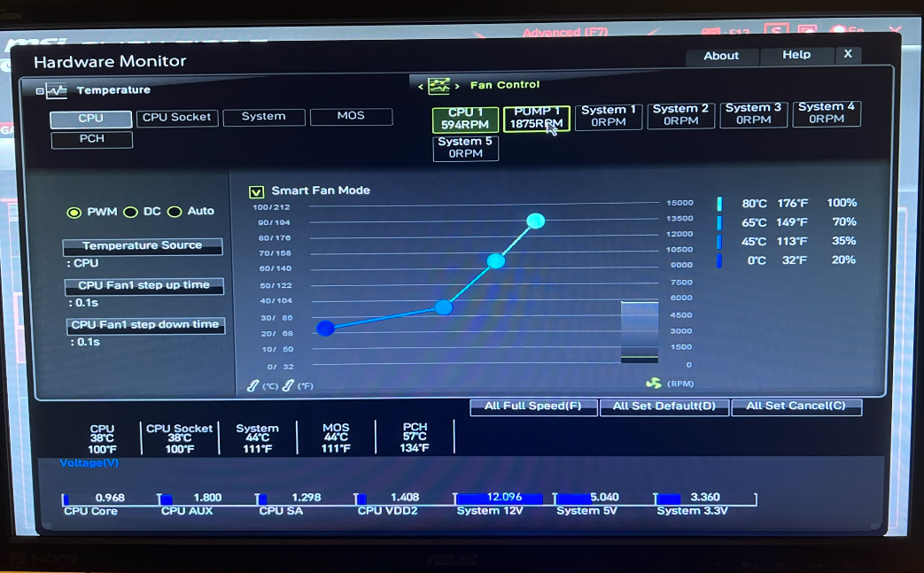Click the Voltage(V) label
This screenshot has height=573, width=924.
89,463
